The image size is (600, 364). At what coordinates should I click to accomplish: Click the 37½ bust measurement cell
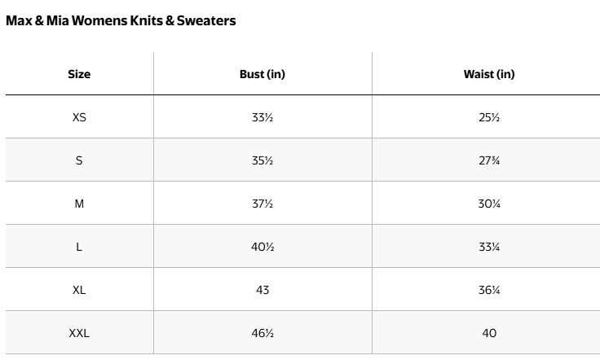262,204
